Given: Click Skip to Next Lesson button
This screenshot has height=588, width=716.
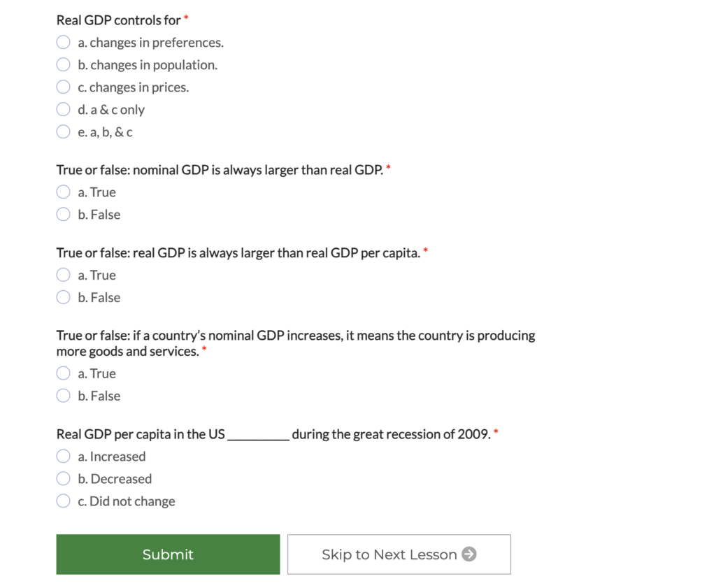Looking at the screenshot, I should [399, 554].
